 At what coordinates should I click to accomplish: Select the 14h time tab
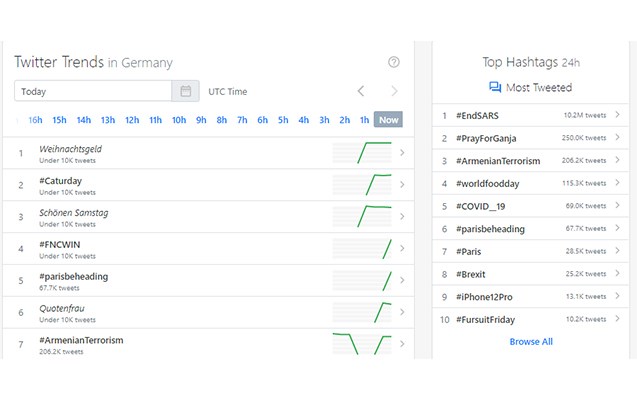(84, 120)
